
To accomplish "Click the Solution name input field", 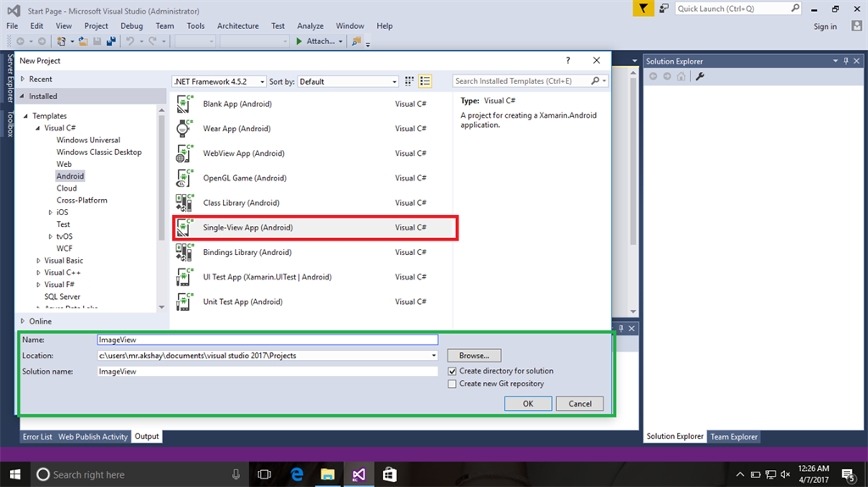I will (x=267, y=372).
